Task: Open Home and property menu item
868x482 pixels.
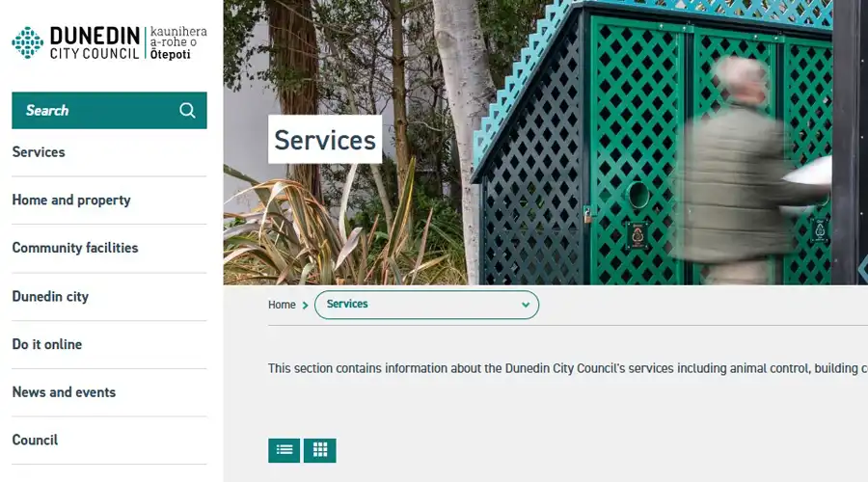Action: click(71, 200)
